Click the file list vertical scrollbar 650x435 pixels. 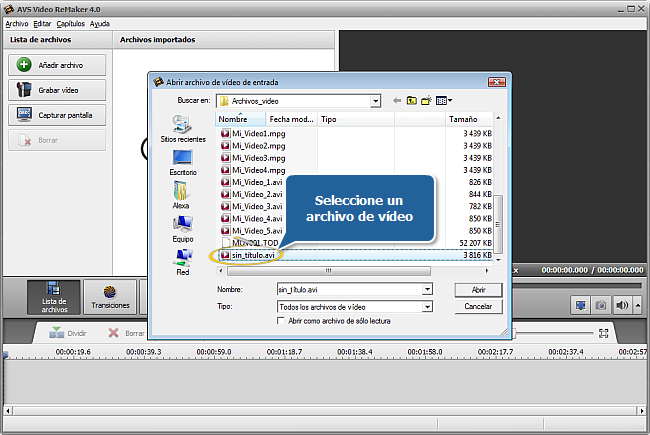point(501,190)
